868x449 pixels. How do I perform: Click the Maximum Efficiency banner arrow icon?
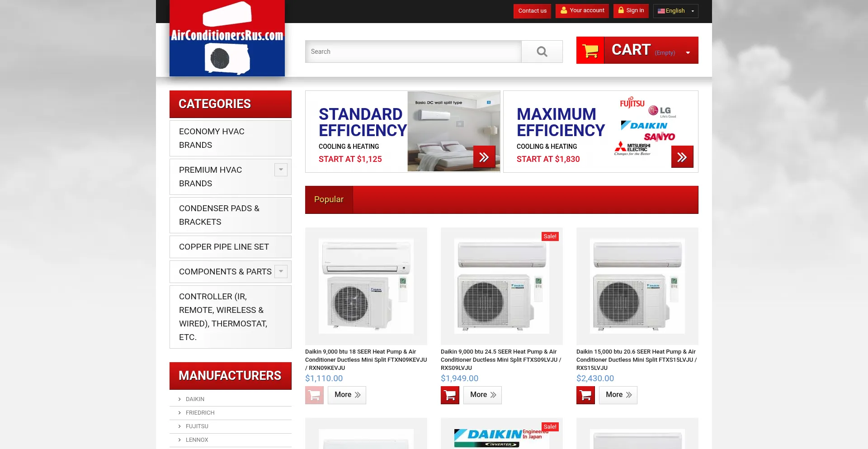(682, 156)
